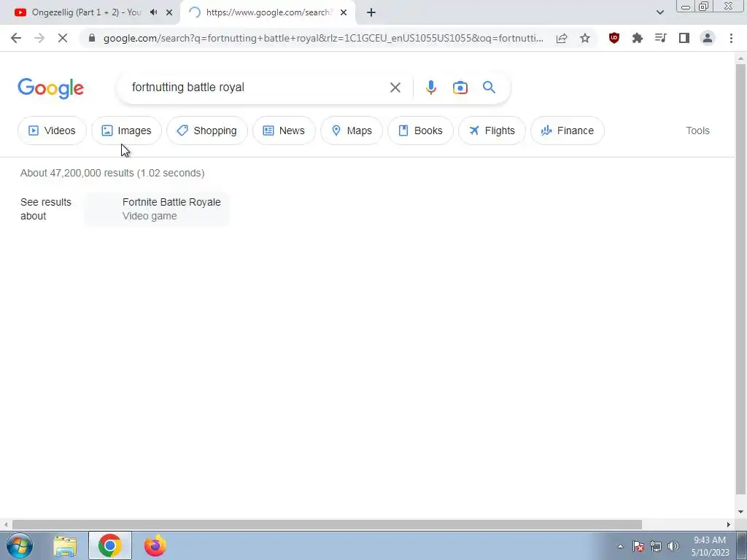Open the search Tools options
Screen dimensions: 747x560
697,131
